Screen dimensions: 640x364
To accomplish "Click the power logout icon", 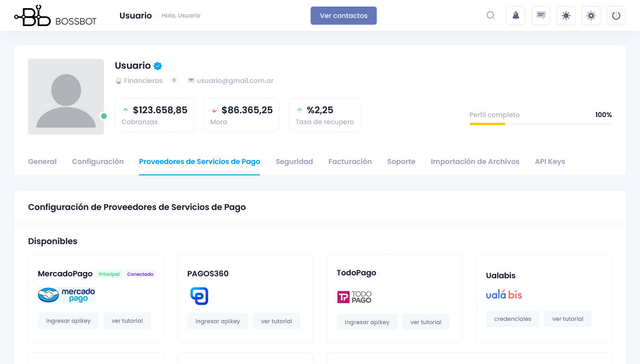I will pyautogui.click(x=616, y=16).
